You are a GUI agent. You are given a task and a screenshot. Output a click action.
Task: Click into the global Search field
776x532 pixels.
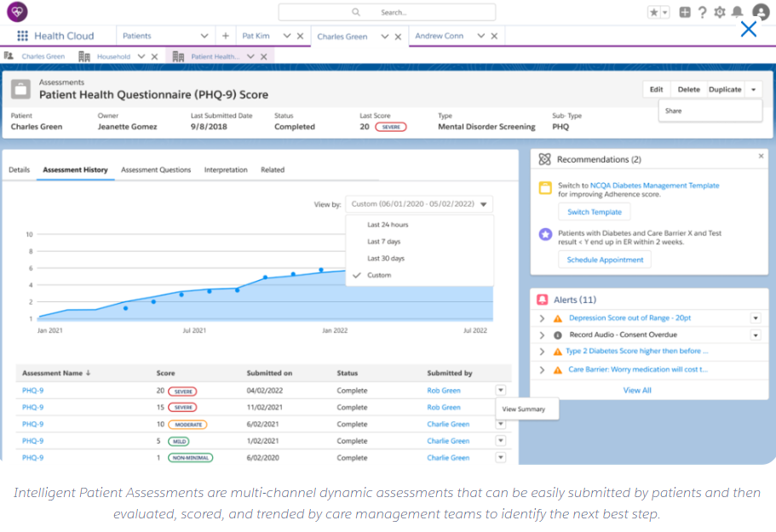click(387, 12)
